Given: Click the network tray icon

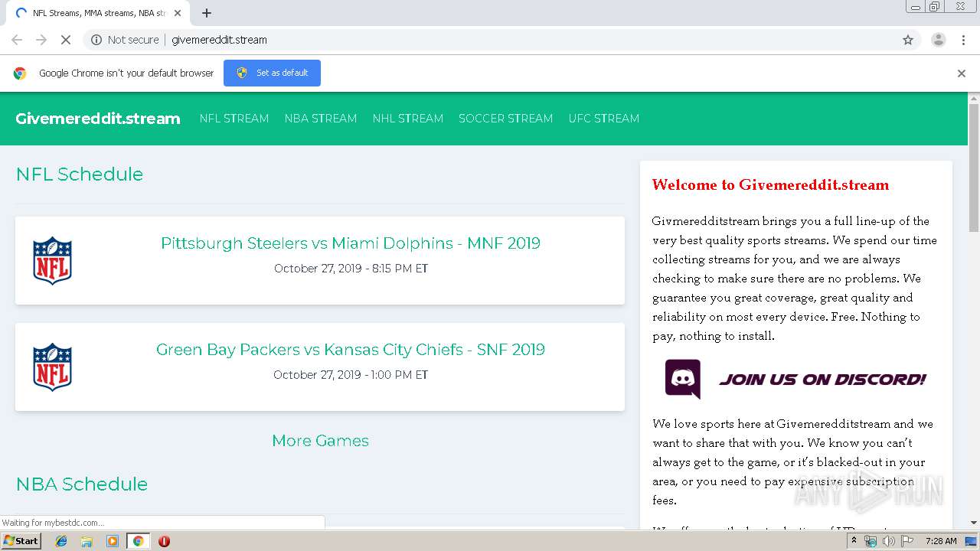Looking at the screenshot, I should (871, 541).
